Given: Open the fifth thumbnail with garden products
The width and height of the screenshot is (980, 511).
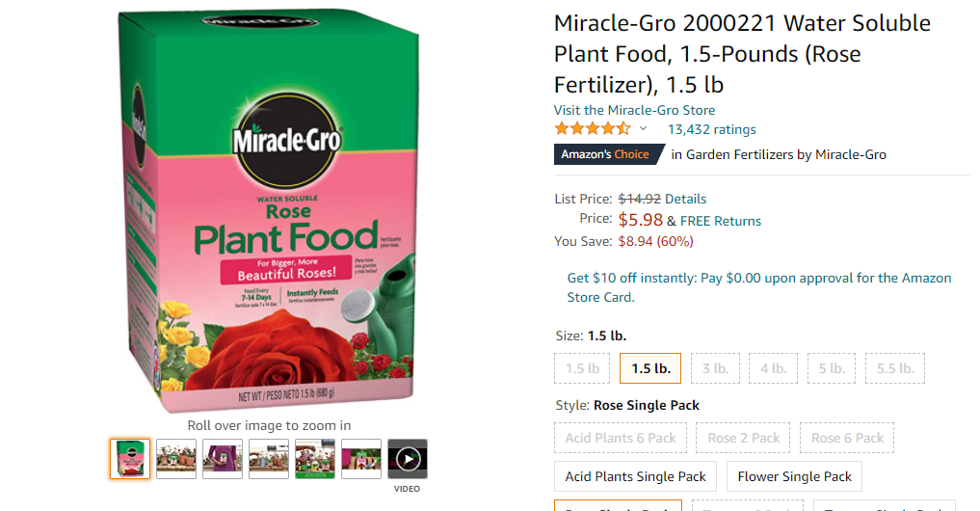Looking at the screenshot, I should pos(315,459).
